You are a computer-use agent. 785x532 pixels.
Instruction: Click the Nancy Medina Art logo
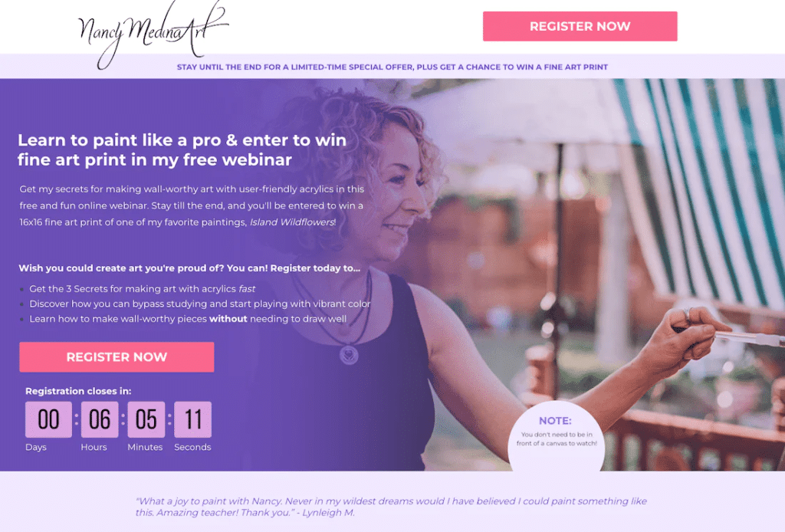153,34
